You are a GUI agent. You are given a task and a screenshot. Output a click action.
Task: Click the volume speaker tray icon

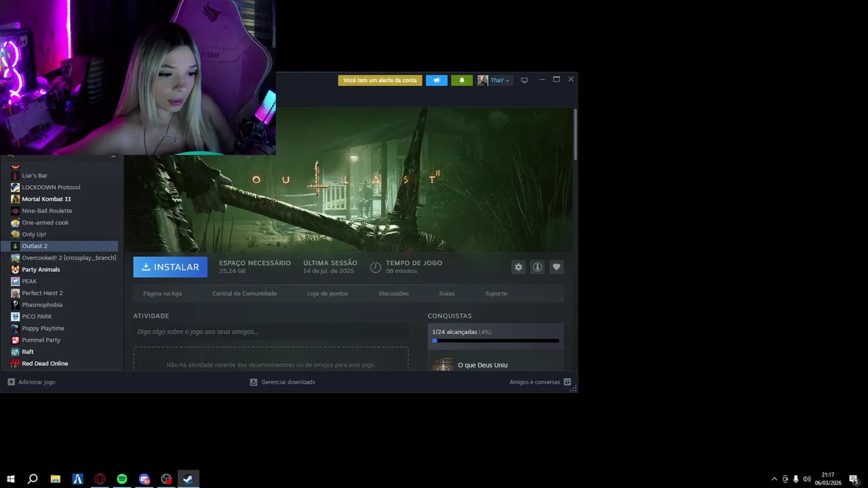(806, 479)
